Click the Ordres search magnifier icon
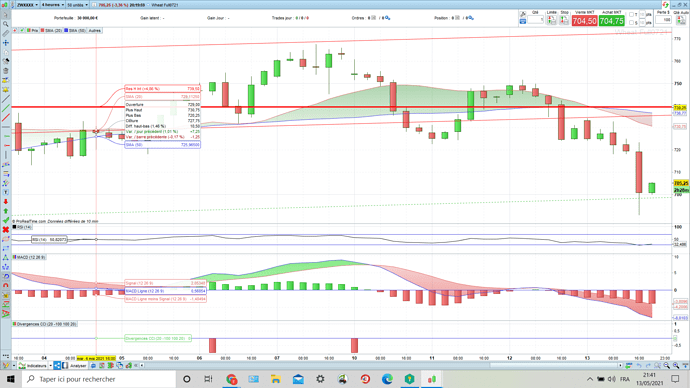This screenshot has height=388, width=690. click(388, 18)
